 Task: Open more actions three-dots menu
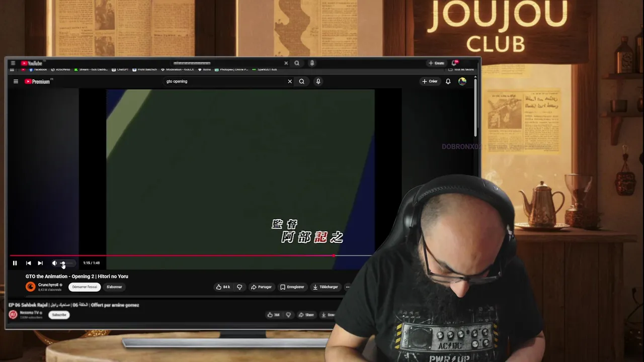(x=348, y=287)
